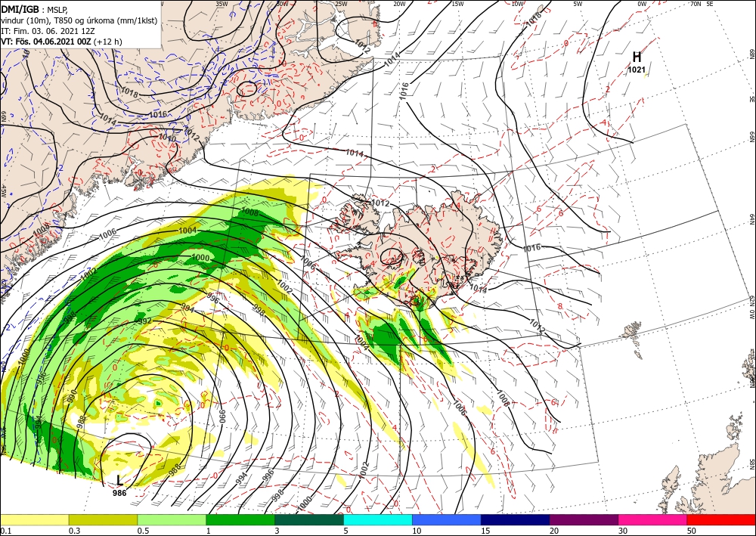Click the green 1–3 legend swatch
This screenshot has height=536, width=756.
point(240,519)
